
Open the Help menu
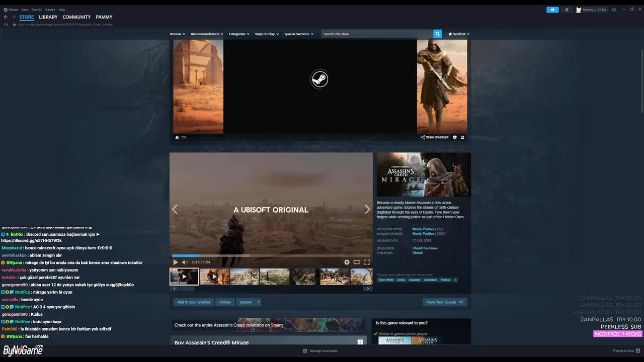click(x=61, y=10)
